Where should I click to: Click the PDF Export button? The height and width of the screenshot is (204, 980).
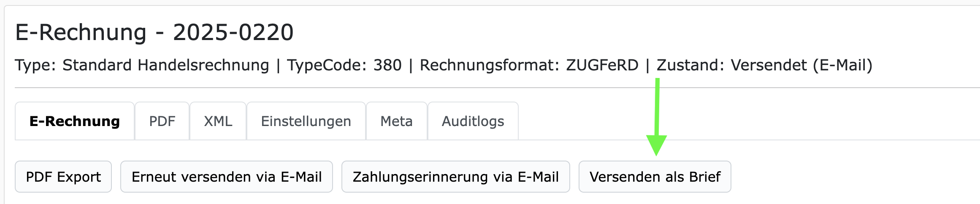63,177
